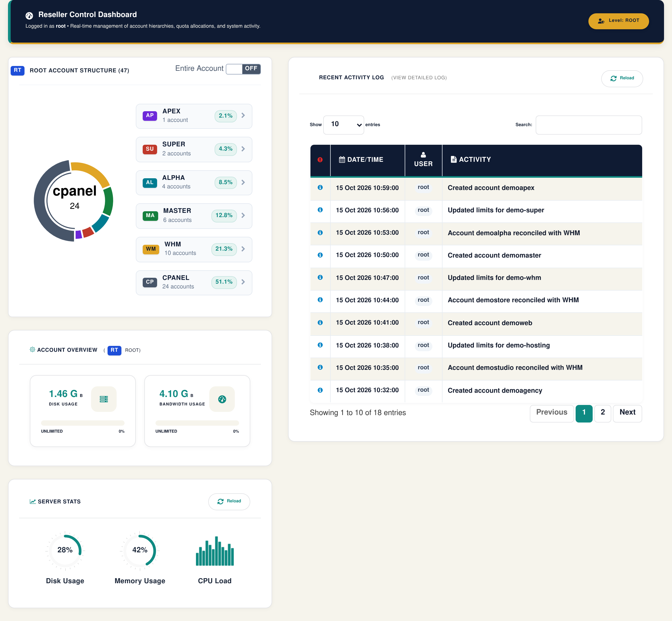Click the bandwidth usage gauge icon
672x621 pixels.
point(222,399)
